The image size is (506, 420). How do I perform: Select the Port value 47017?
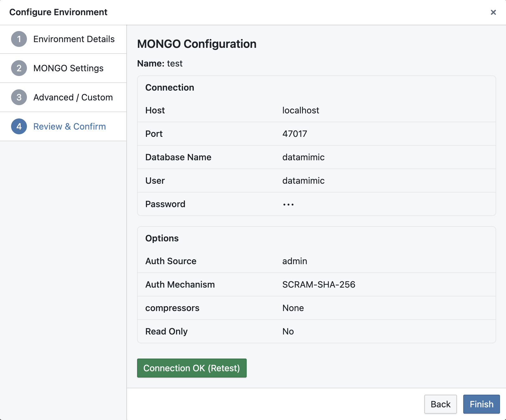[294, 134]
